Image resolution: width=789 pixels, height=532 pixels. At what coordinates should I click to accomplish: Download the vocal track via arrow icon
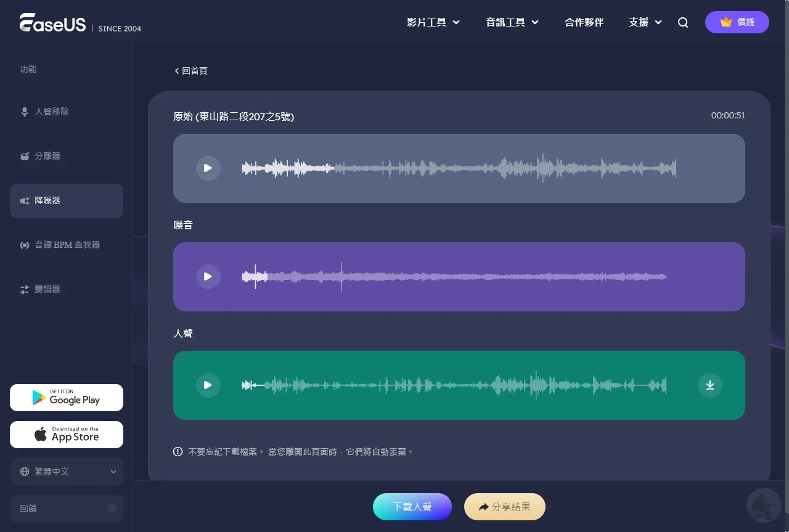pos(710,385)
